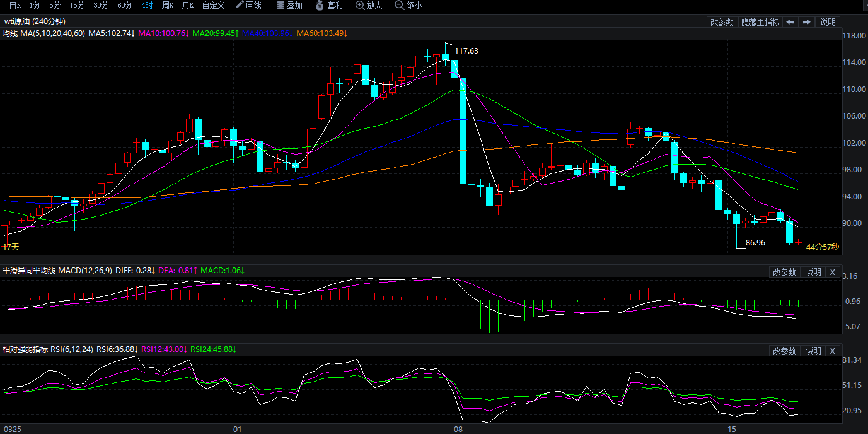The image size is (868, 434).
Task: Click 说明 in the RSI panel
Action: (x=813, y=351)
